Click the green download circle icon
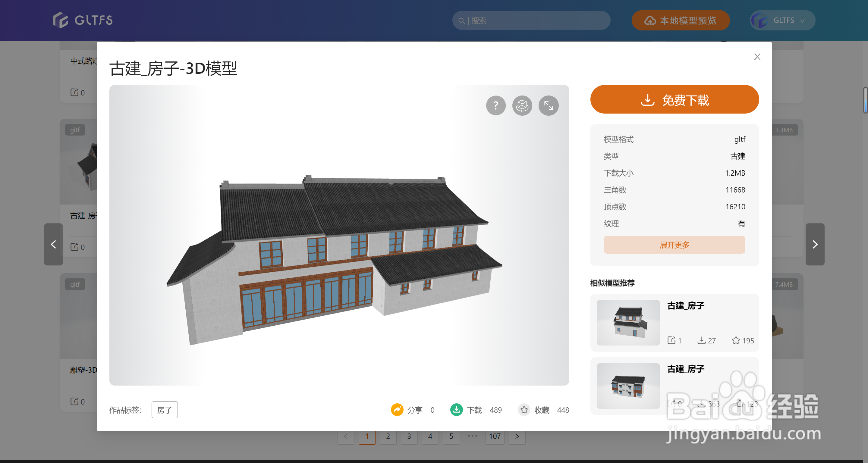The height and width of the screenshot is (463, 868). [456, 410]
